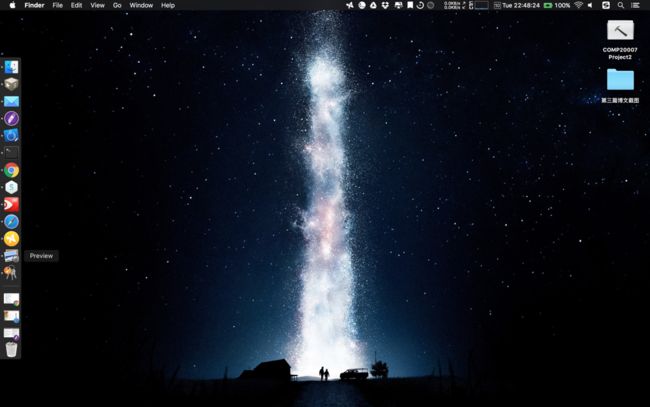Open the Finder menu
This screenshot has width=650, height=407.
(x=34, y=5)
